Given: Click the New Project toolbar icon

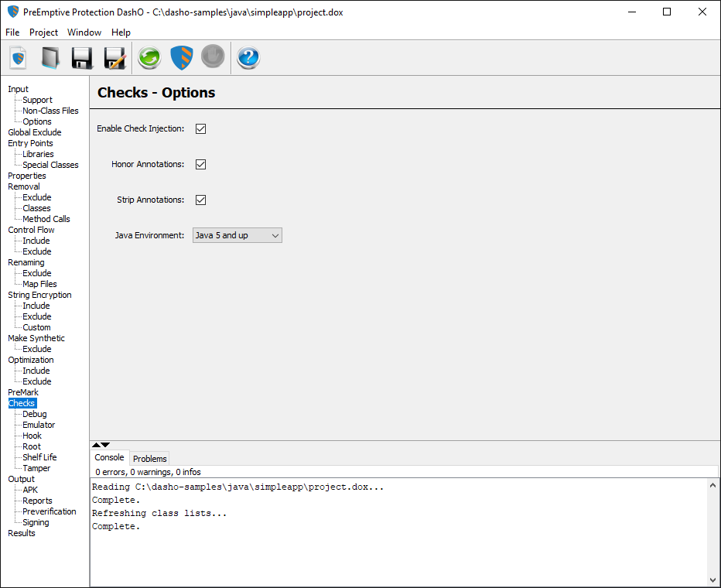Looking at the screenshot, I should [x=19, y=58].
